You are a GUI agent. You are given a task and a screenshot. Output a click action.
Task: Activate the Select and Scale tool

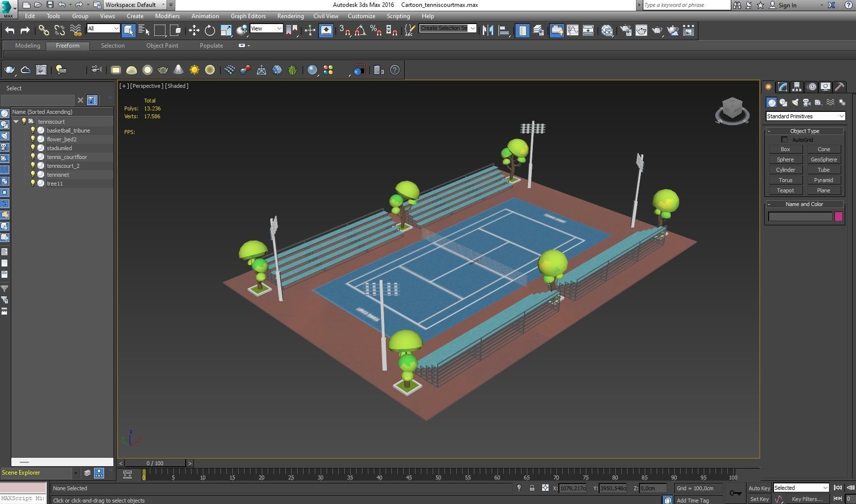tap(226, 30)
